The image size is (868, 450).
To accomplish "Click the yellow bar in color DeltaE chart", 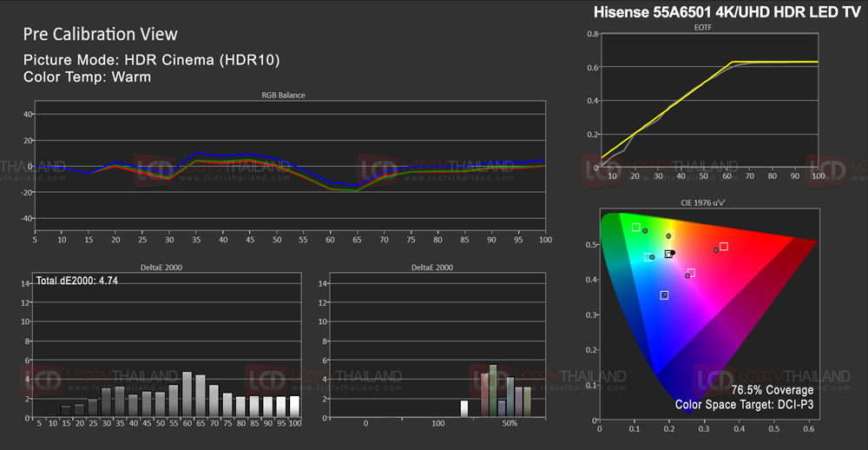I will (528, 401).
